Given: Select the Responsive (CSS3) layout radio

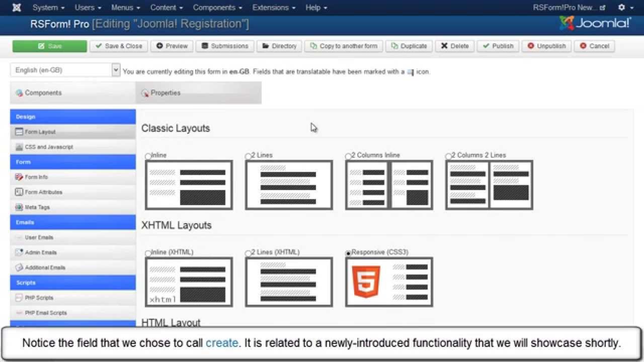Looking at the screenshot, I should (x=348, y=253).
